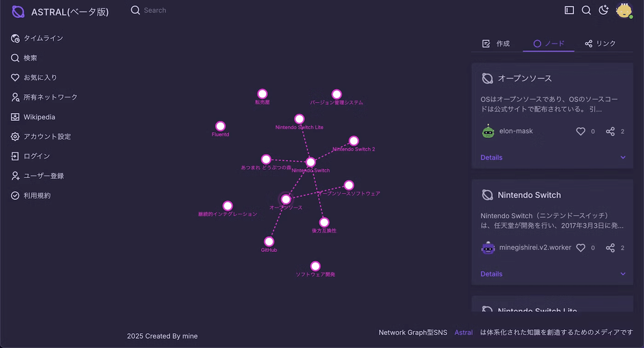Click the Nintendo Switch card planet icon
Screen dimensions: 644x348
487,195
